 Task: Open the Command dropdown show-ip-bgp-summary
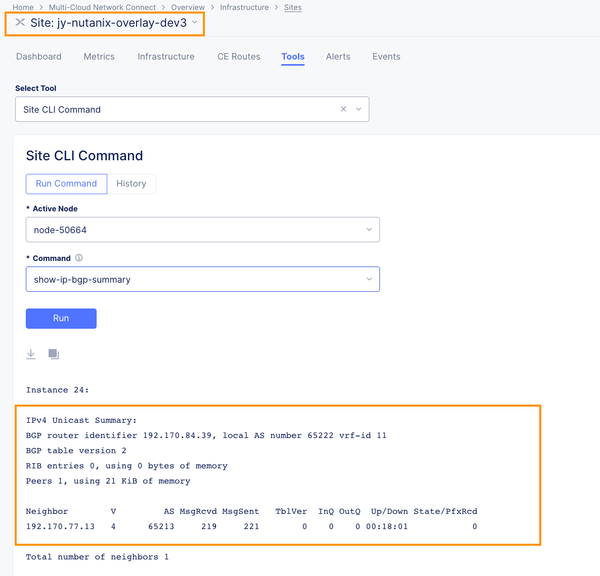202,279
